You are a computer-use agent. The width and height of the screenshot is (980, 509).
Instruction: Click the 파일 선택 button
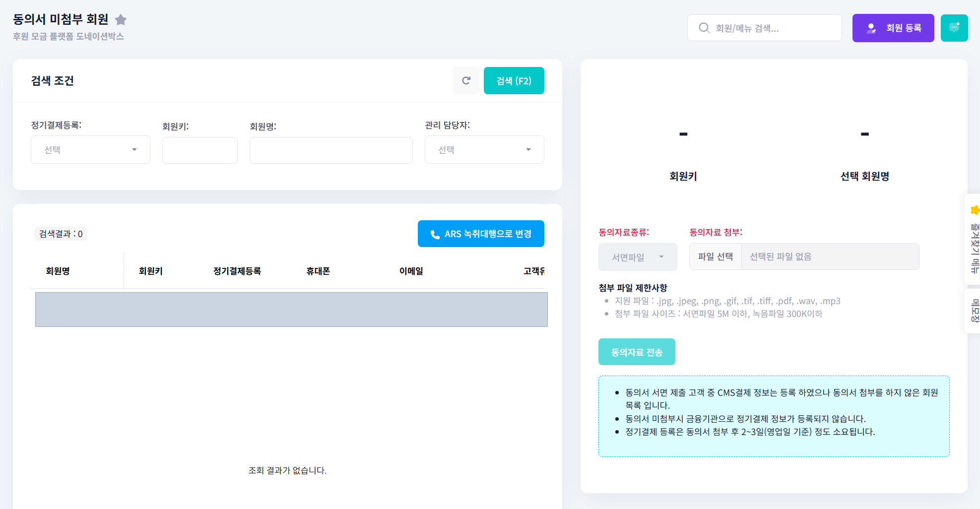715,256
